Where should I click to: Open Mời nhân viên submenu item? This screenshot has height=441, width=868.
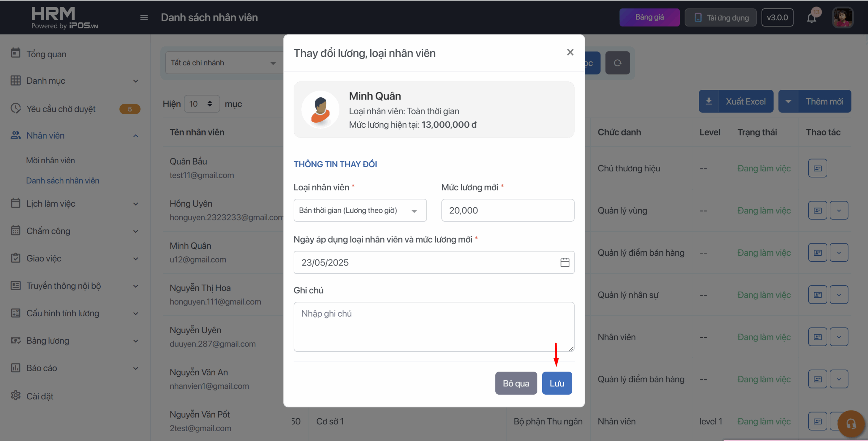coord(51,161)
